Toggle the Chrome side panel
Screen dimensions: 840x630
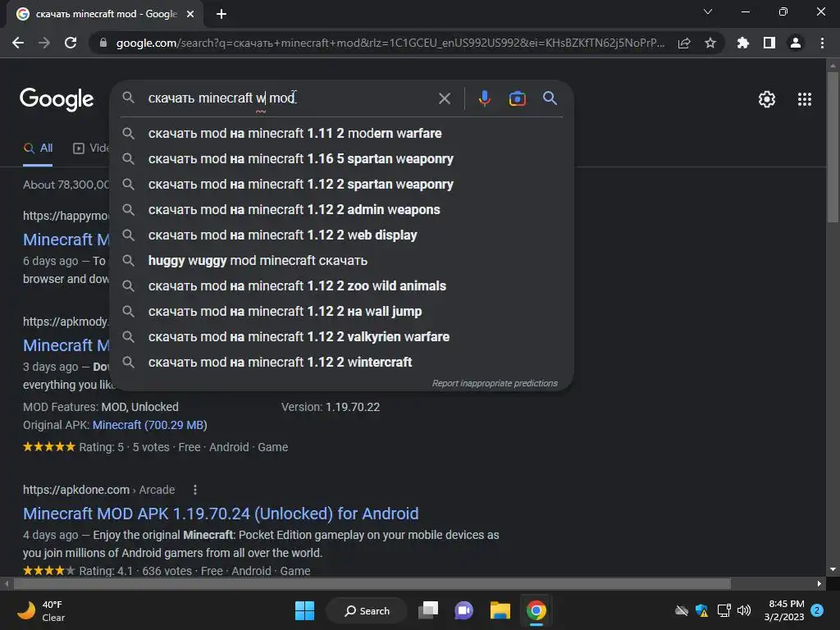pyautogui.click(x=769, y=43)
